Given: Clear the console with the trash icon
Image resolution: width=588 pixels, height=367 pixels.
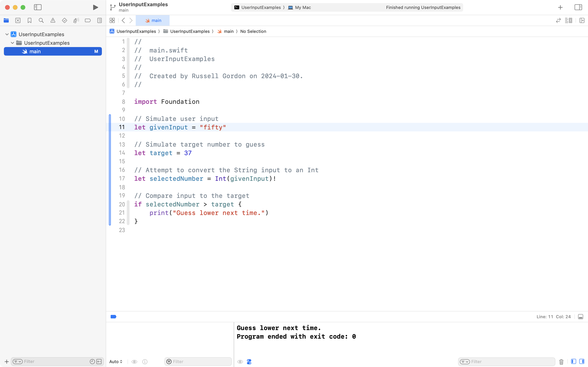Looking at the screenshot, I should point(561,362).
